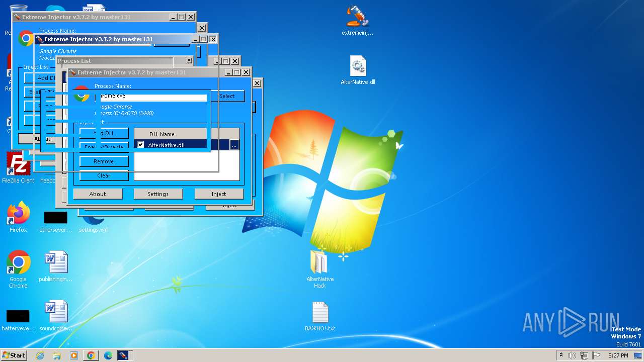Viewport: 644px width, 362px height.
Task: Click Internet Explorer in the taskbar
Action: [40, 355]
